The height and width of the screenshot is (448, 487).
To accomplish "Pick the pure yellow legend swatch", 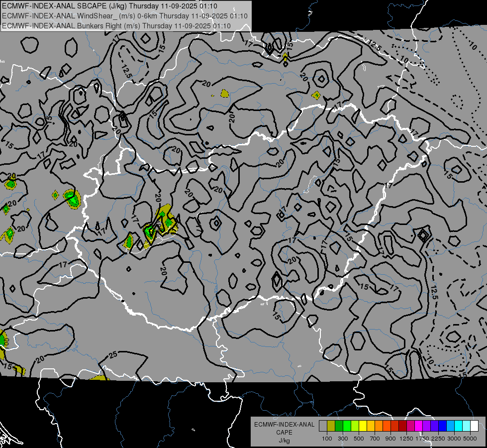I will 363,426.
